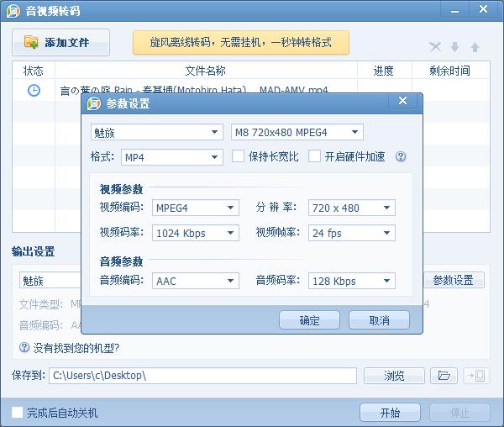Open the 魅族 brand dropdown in dialog
This screenshot has height=427, width=504.
coord(157,132)
